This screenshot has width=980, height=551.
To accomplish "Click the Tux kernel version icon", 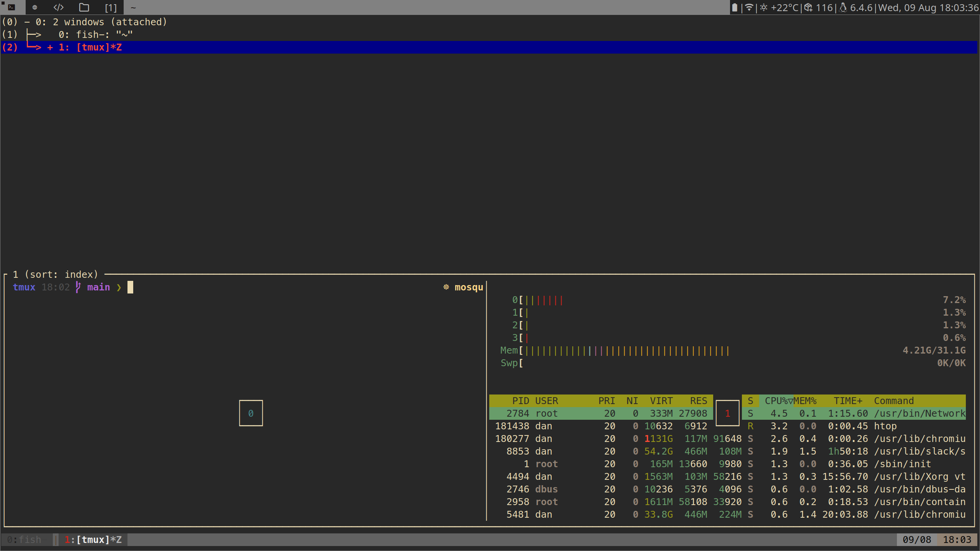I will click(843, 8).
